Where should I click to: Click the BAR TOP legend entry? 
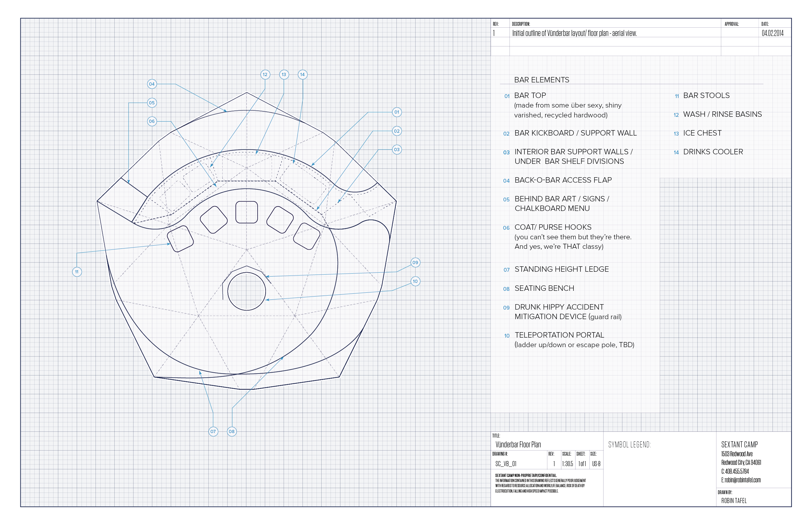(530, 95)
